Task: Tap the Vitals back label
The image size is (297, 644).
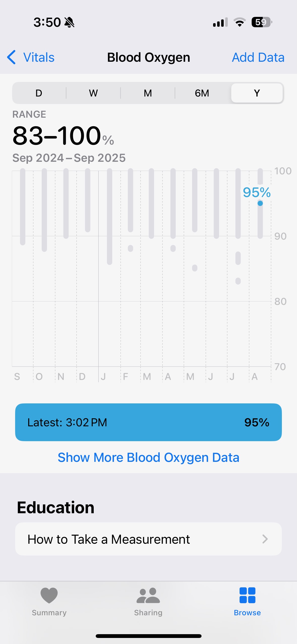Action: click(39, 57)
